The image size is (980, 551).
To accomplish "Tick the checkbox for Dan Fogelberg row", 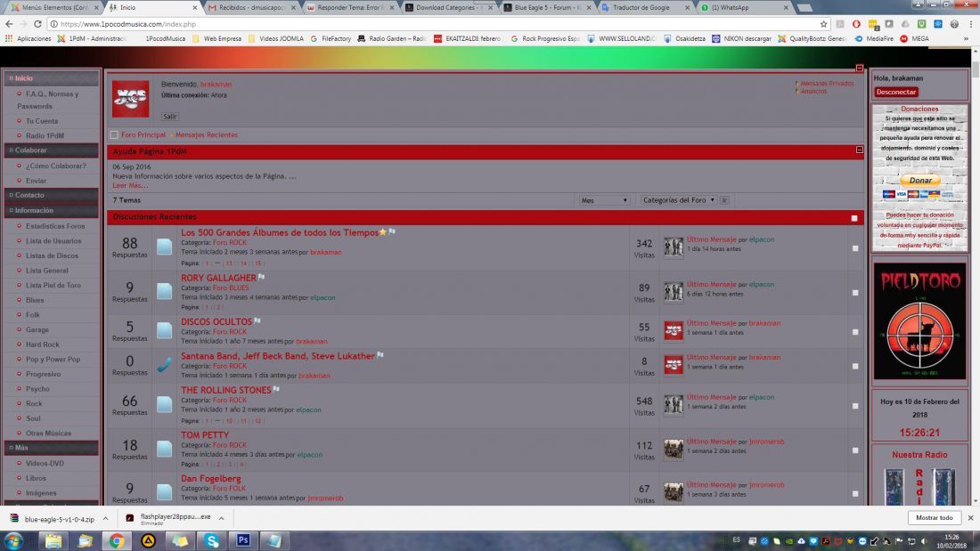I will point(855,493).
